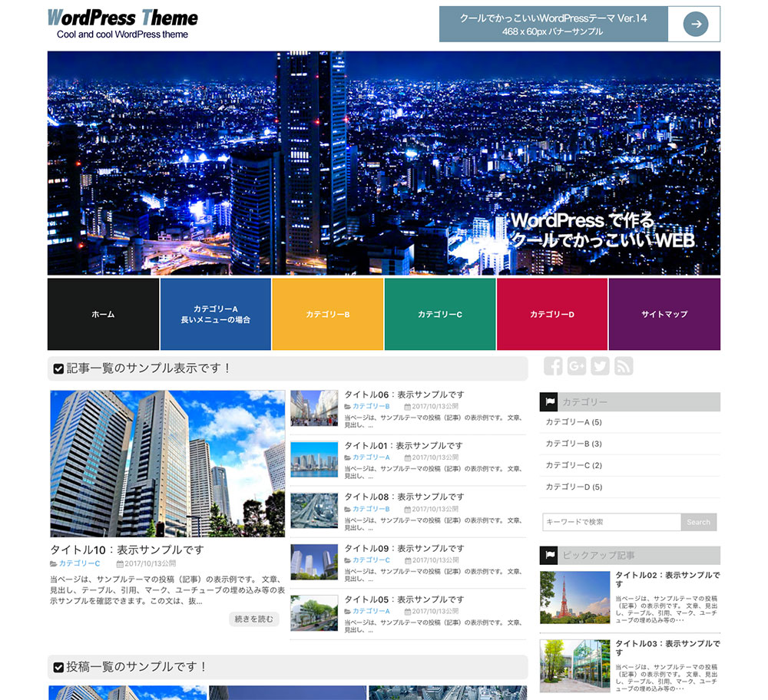The height and width of the screenshot is (700, 768).
Task: Click the arrow icon on header banner
Action: pyautogui.click(x=696, y=24)
